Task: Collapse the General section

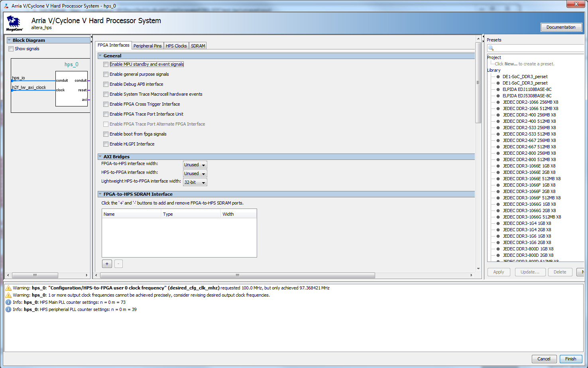Action: coord(100,56)
